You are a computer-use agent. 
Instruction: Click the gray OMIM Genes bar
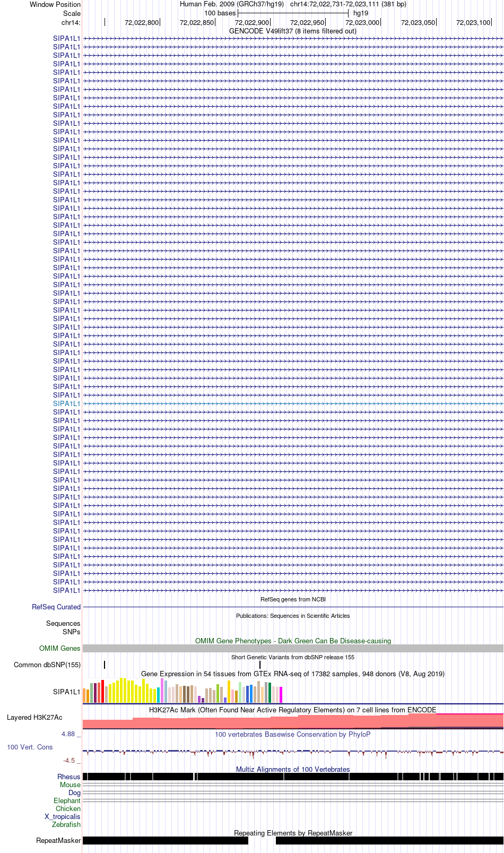pyautogui.click(x=293, y=648)
